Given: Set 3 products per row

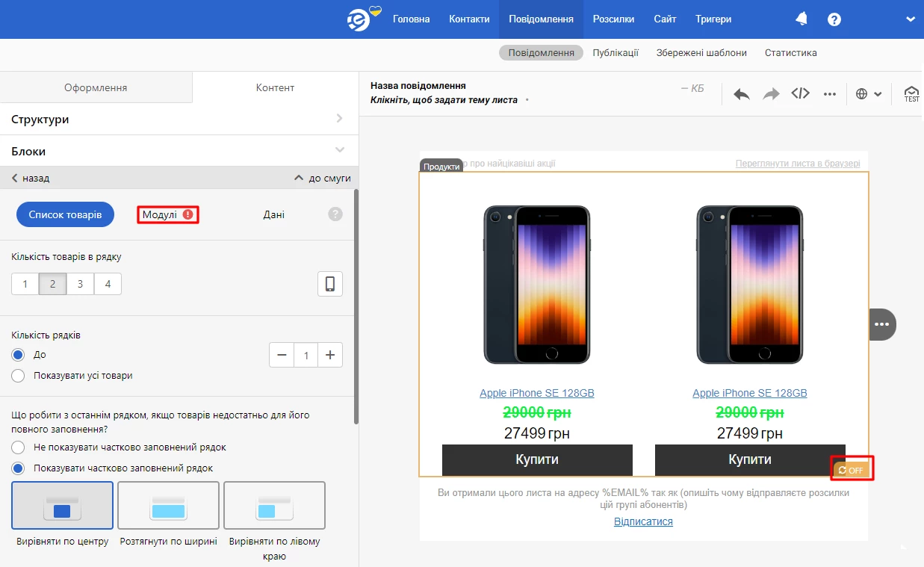Looking at the screenshot, I should tap(80, 284).
